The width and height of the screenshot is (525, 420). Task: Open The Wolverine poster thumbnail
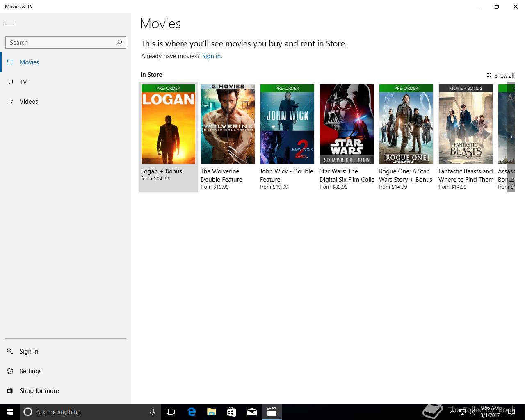pos(228,124)
